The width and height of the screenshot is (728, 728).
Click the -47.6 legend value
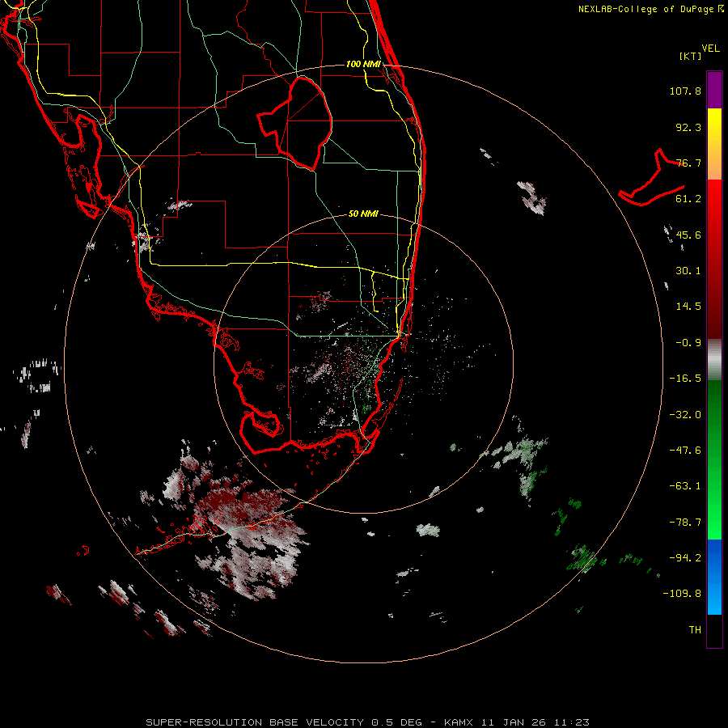[685, 451]
